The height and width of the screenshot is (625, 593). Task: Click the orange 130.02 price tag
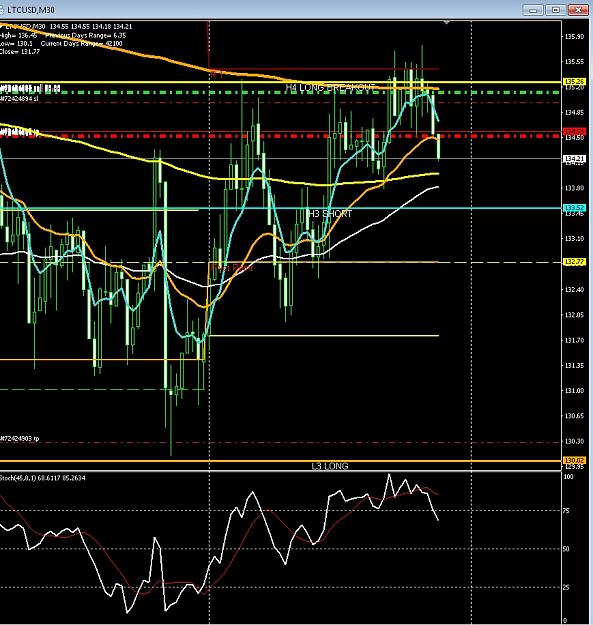(574, 460)
